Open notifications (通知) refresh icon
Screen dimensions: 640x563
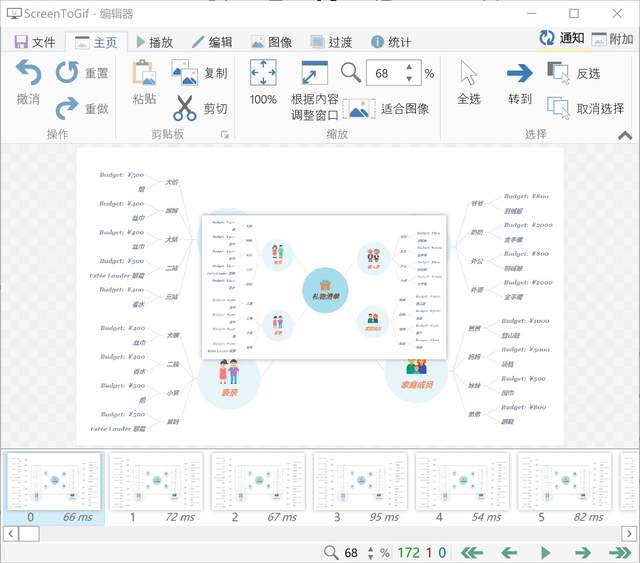pos(547,38)
